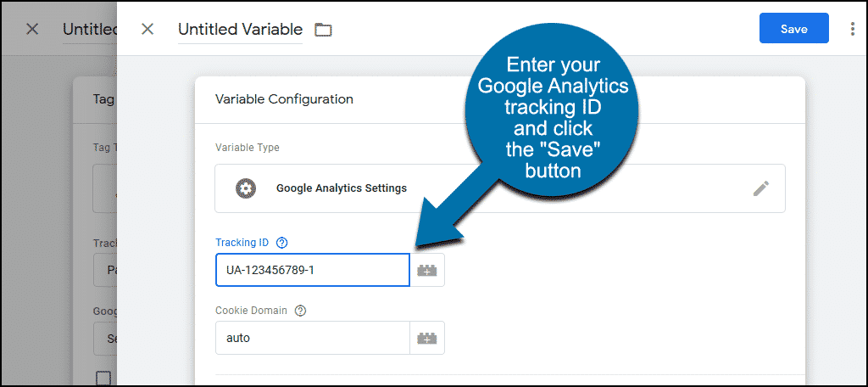
Task: Open the three-dot more options menu
Action: pos(853,29)
